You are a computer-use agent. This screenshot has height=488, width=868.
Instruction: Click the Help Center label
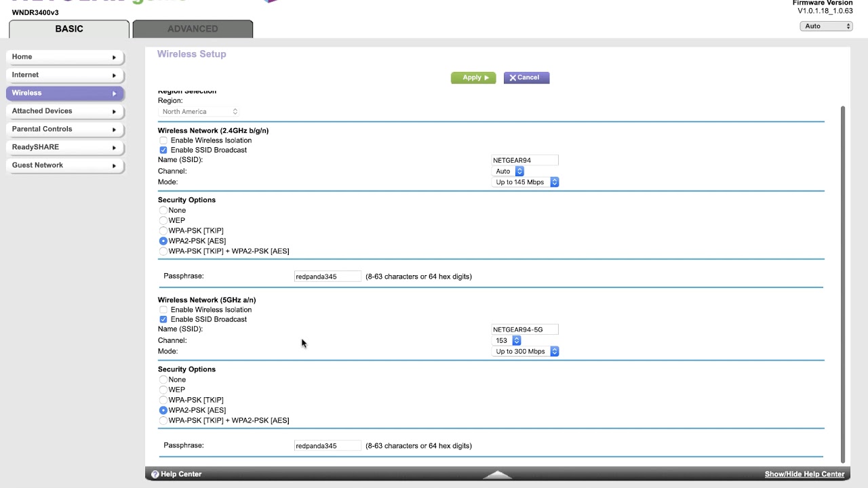point(181,474)
